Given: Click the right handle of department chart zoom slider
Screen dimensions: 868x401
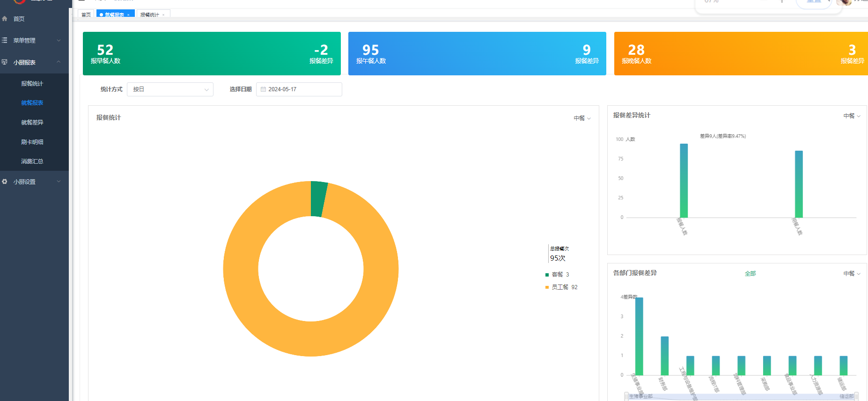Looking at the screenshot, I should (856, 397).
